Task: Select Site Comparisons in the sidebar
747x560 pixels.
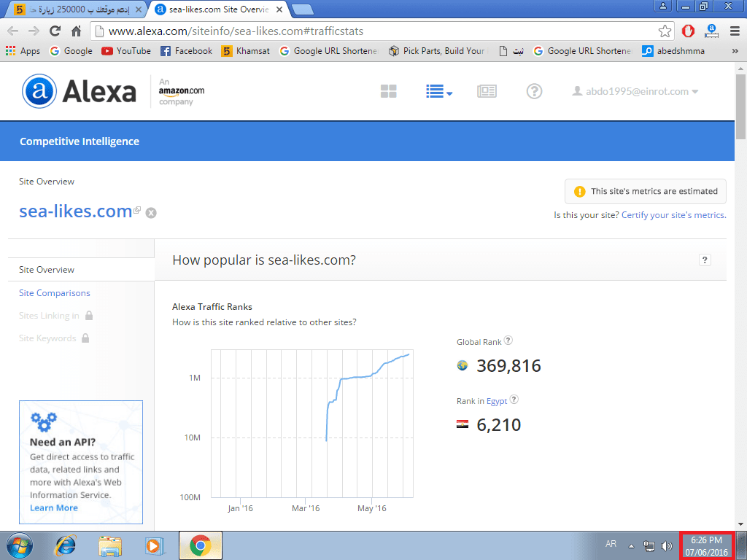Action: [55, 293]
